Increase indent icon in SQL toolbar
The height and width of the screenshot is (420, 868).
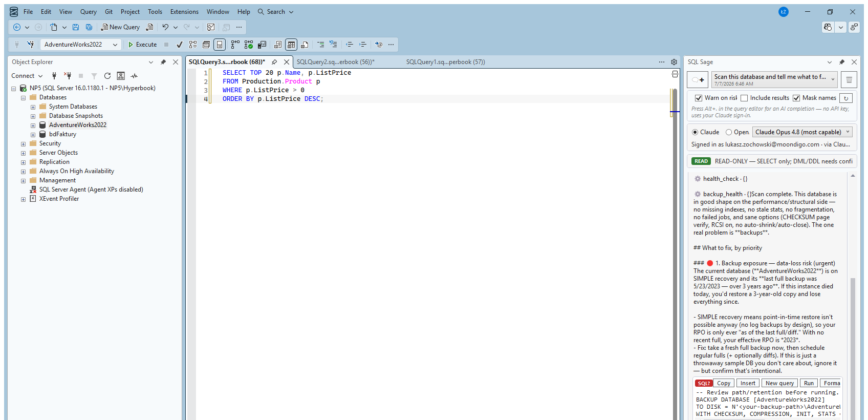[x=363, y=45]
